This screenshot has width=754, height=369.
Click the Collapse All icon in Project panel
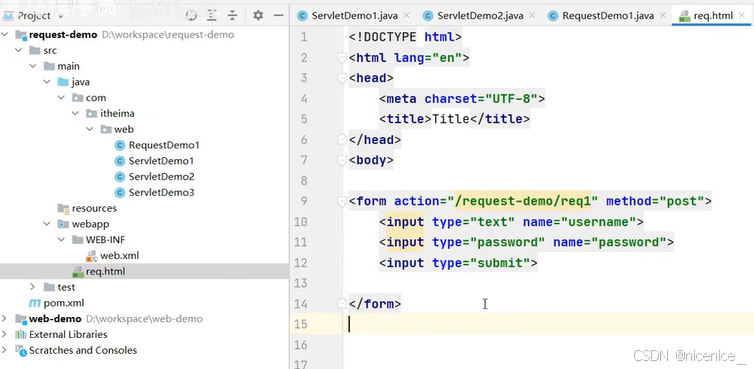(x=233, y=16)
